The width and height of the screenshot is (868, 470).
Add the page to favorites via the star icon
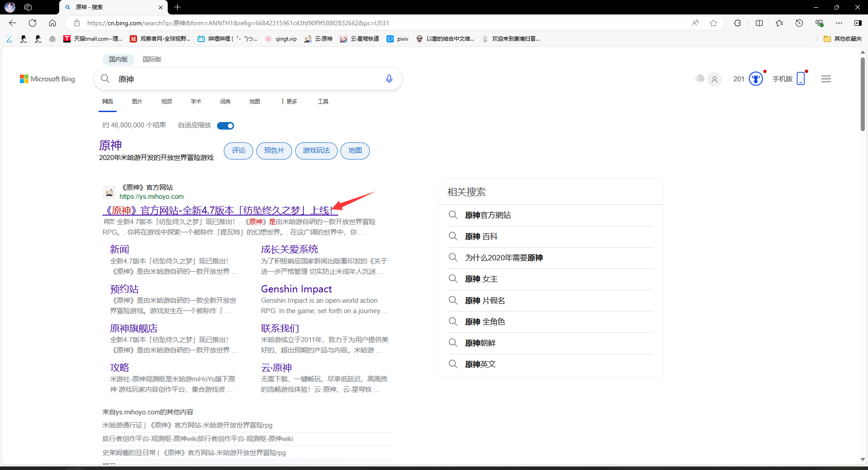[713, 23]
